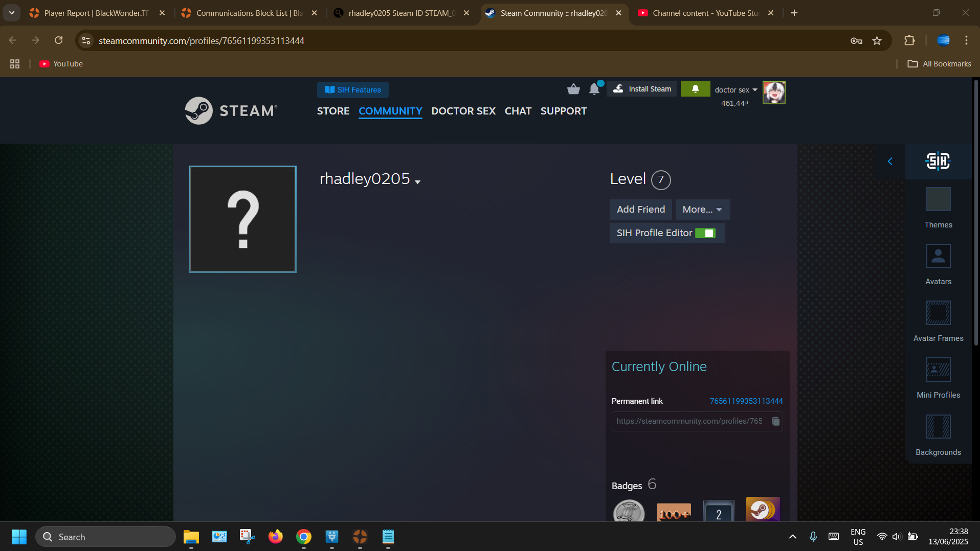Collapse the SIH sidebar with the arrow
The image size is (980, 551).
tap(890, 162)
